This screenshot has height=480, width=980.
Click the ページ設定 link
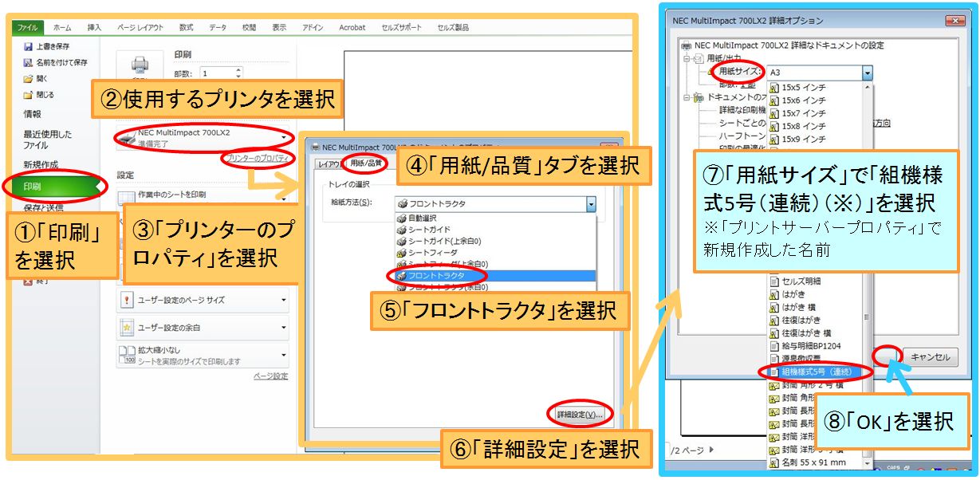(x=270, y=376)
